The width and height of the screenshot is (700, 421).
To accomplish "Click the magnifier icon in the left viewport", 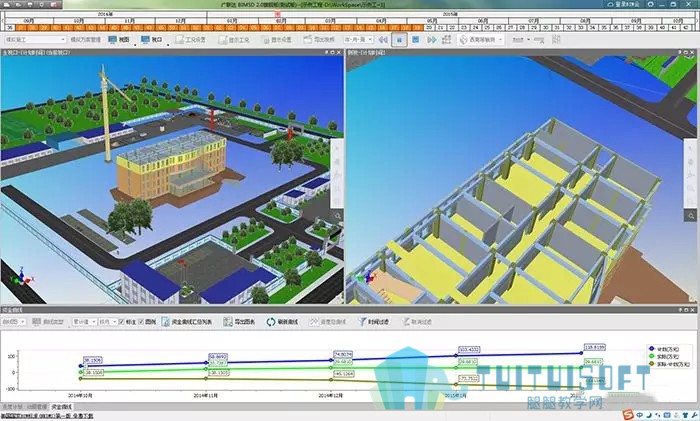I will click(338, 216).
